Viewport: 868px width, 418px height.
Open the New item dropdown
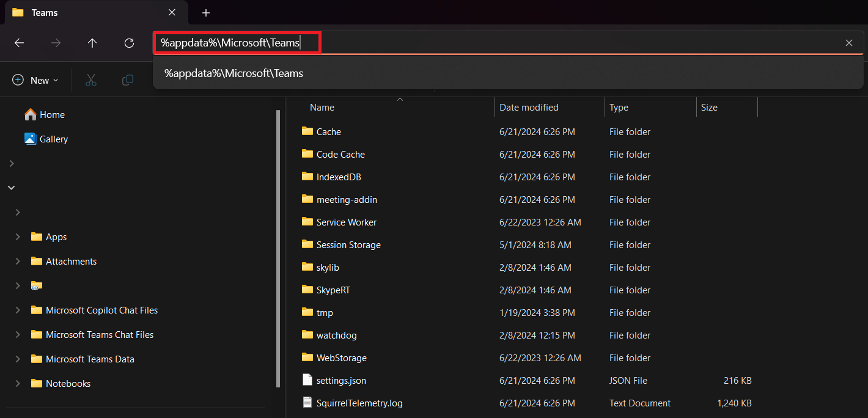[35, 80]
